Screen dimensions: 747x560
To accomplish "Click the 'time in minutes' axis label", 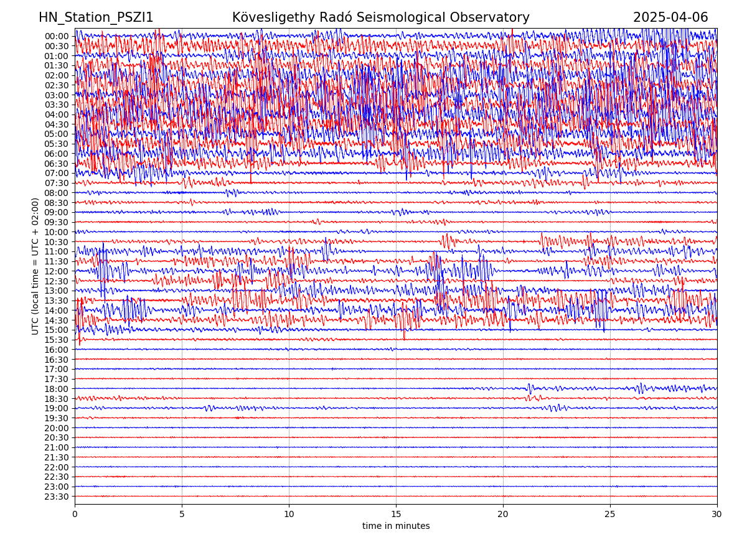I will click(396, 526).
